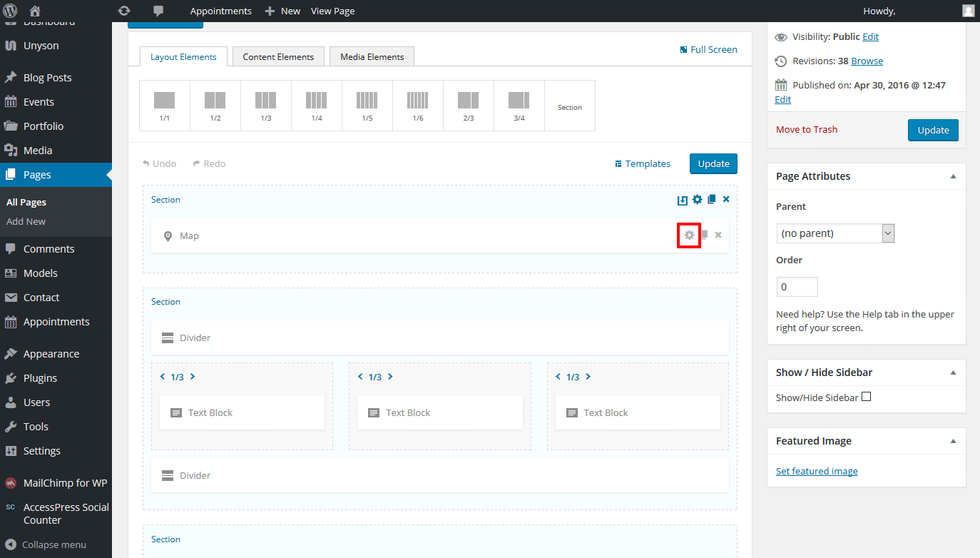
Task: Collapse the Page Attributes panel
Action: click(953, 176)
